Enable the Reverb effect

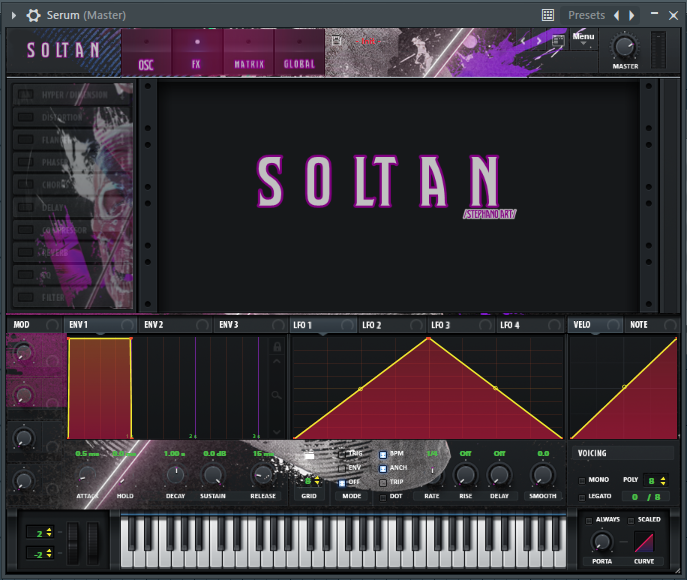(x=25, y=252)
